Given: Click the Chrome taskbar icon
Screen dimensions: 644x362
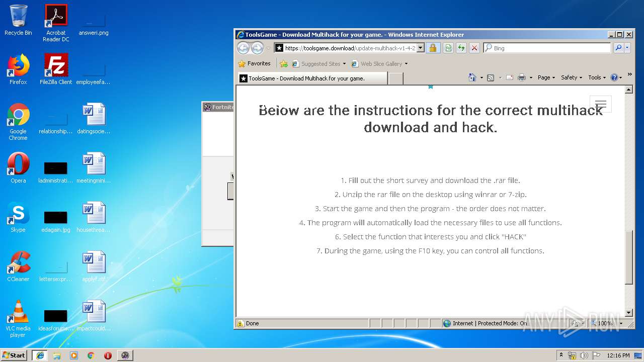Looking at the screenshot, I should point(91,355).
